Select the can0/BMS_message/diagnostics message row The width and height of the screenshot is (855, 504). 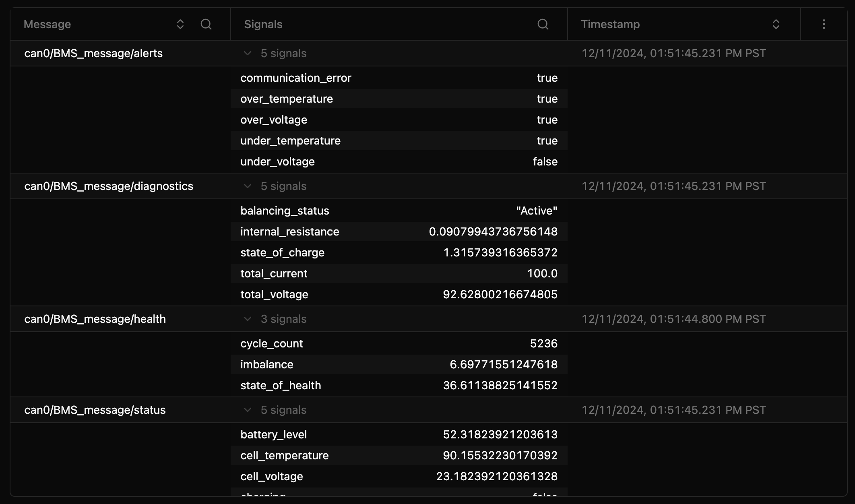109,186
